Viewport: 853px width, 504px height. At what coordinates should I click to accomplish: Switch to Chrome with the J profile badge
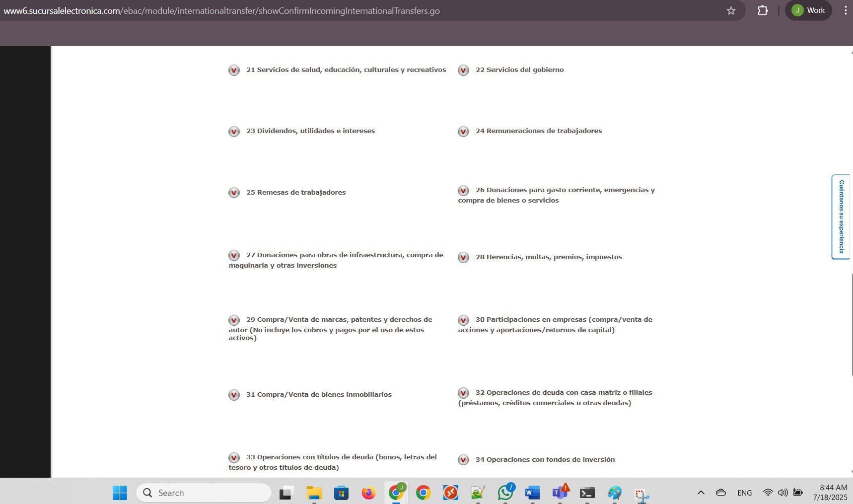pos(396,492)
